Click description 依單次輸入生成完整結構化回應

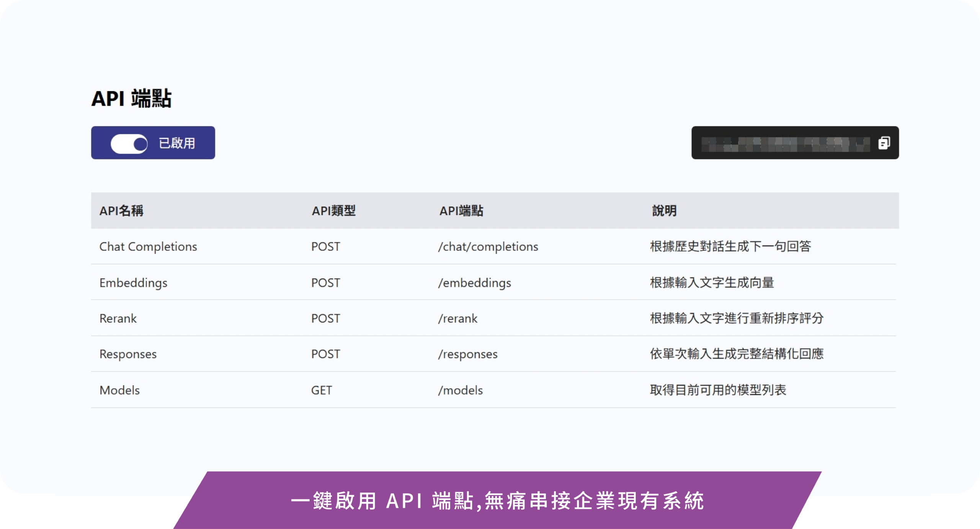pyautogui.click(x=737, y=354)
